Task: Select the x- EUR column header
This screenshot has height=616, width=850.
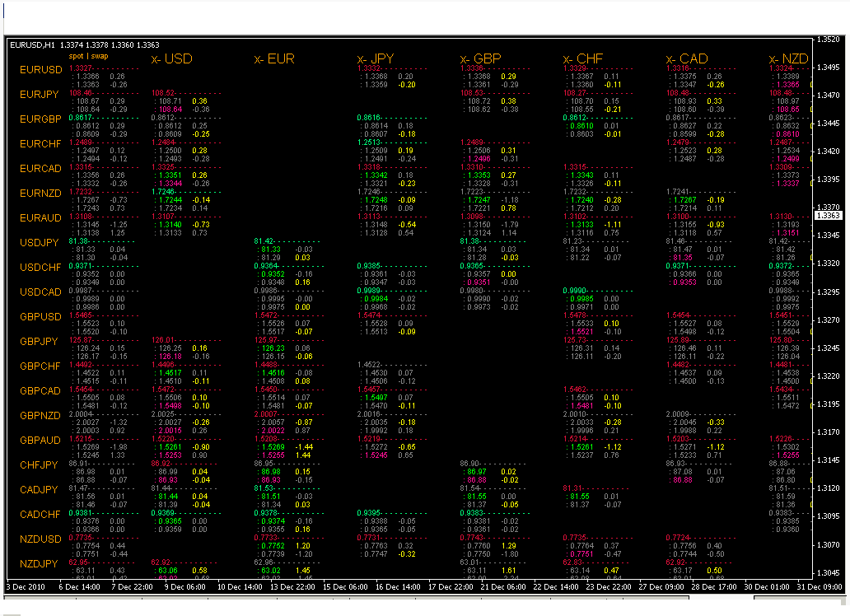Action: (274, 59)
